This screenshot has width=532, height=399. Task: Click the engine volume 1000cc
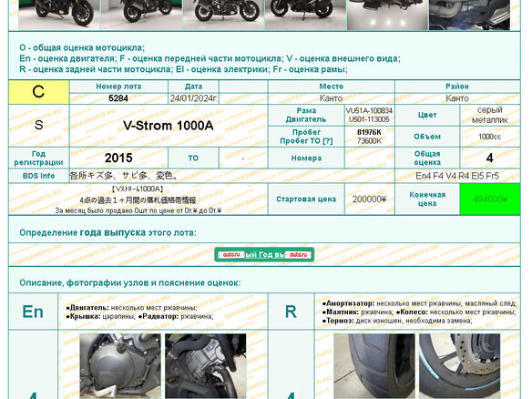pyautogui.click(x=489, y=137)
